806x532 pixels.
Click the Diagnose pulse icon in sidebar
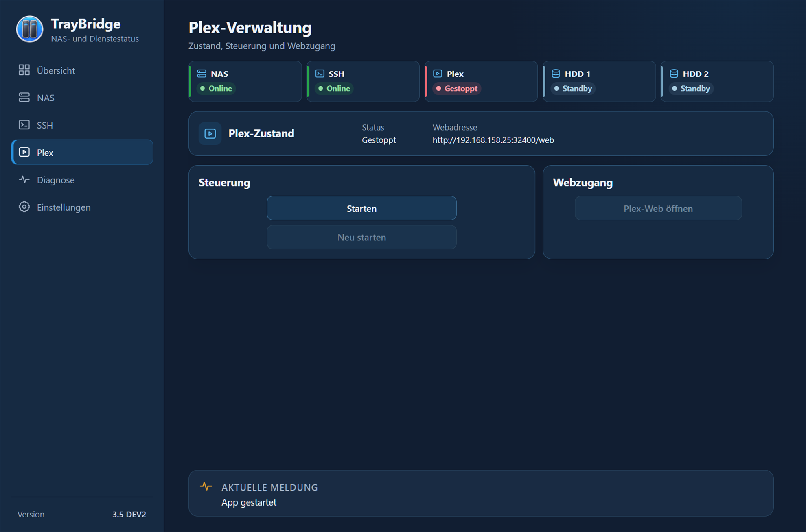[x=24, y=179]
